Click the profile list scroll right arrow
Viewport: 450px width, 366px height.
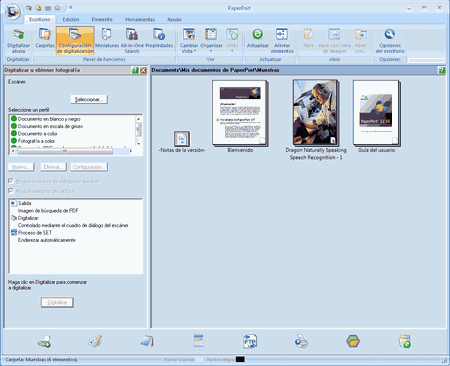click(x=131, y=151)
